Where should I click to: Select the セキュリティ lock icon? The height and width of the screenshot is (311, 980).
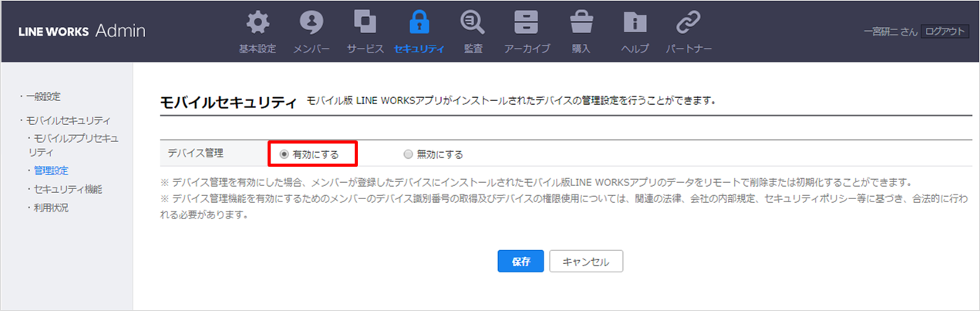(419, 23)
